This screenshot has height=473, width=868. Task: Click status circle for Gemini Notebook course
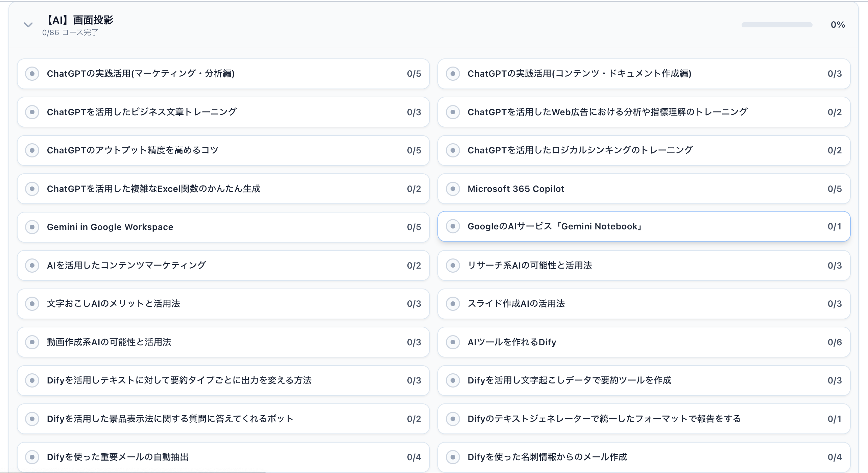(x=453, y=226)
